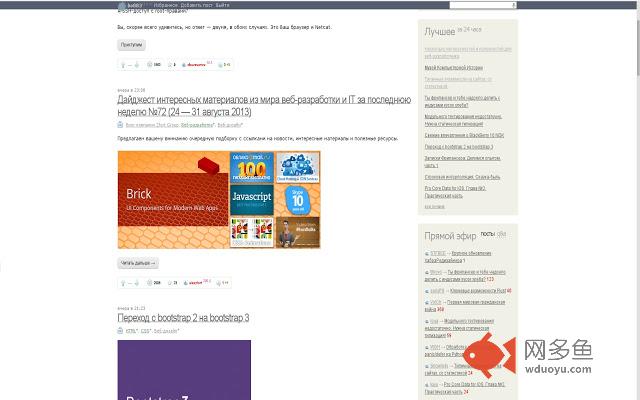Vote down the first post with arrow icon

coord(137,65)
